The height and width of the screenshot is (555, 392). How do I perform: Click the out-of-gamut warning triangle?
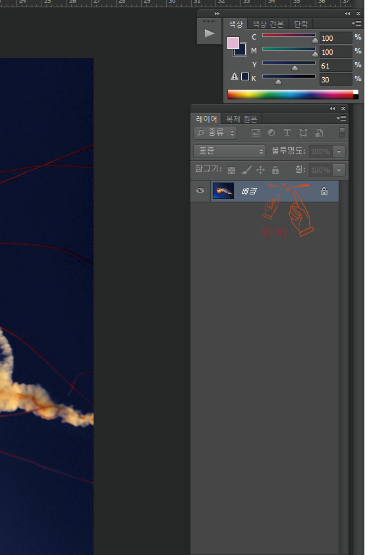tap(234, 76)
